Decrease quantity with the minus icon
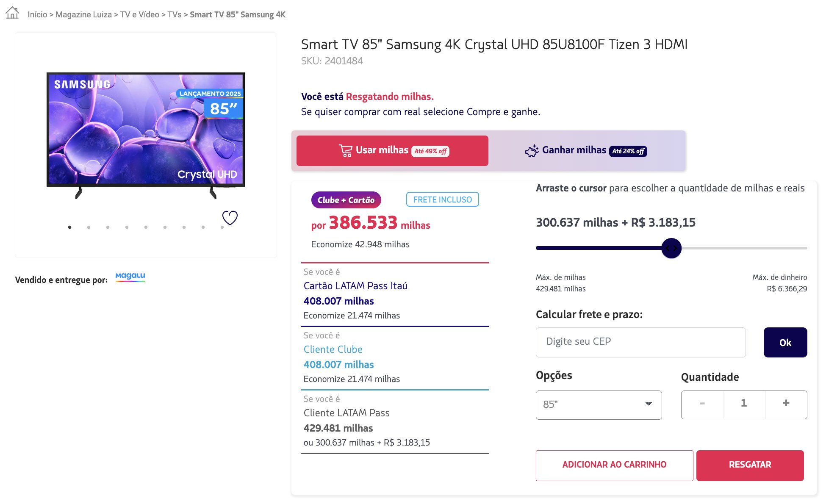Image resolution: width=826 pixels, height=504 pixels. click(x=702, y=404)
